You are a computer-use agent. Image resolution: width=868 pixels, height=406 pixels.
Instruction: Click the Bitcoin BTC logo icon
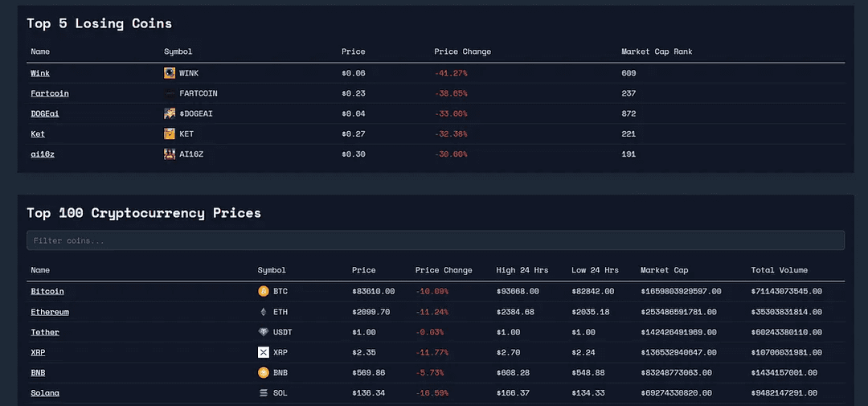click(x=264, y=291)
